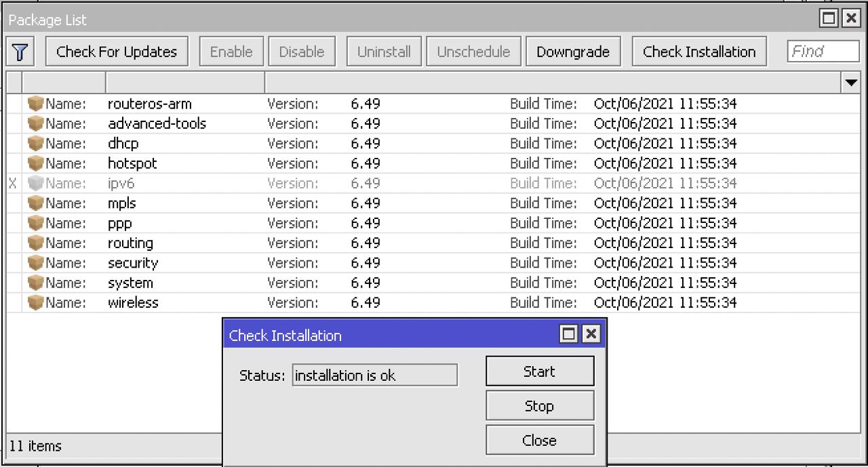This screenshot has height=467, width=868.
Task: Start the installation check
Action: point(540,371)
